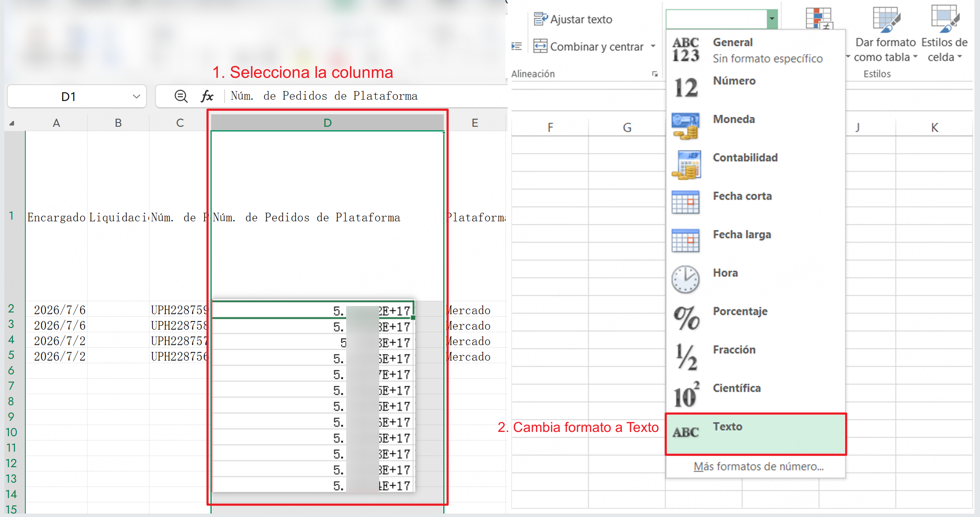Screen dimensions: 980x517
Task: Click the select-all corner triangle
Action: pyautogui.click(x=12, y=123)
